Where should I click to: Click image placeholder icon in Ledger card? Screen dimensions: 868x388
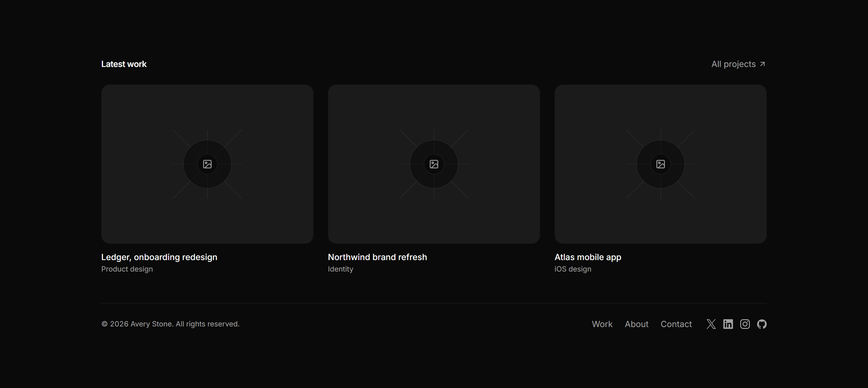pos(207,164)
